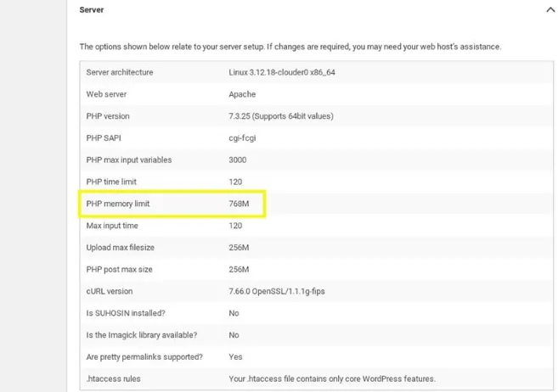Select the 768M memory limit value
Viewport: 558px width, 392px height.
239,204
